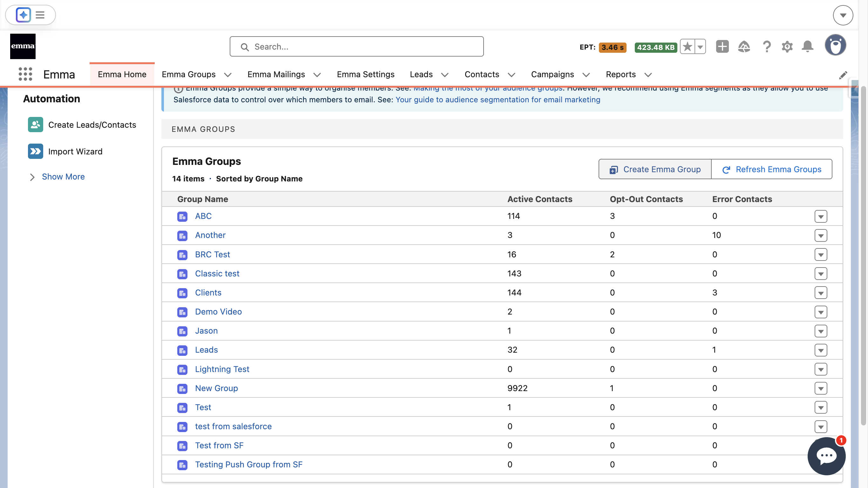Expand the Contacts tab chevron
Screen dimensions: 868x488
[x=512, y=75]
